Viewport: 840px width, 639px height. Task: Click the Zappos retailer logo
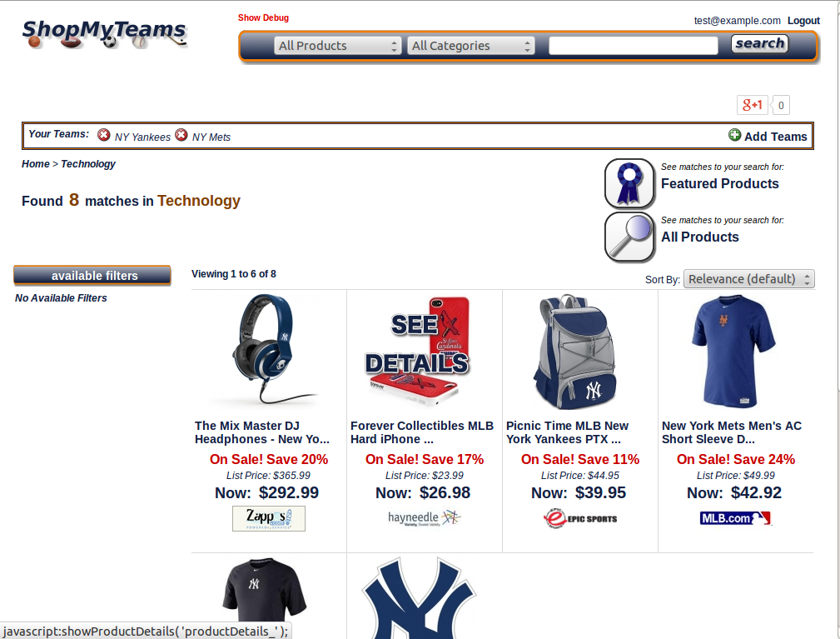[x=268, y=518]
